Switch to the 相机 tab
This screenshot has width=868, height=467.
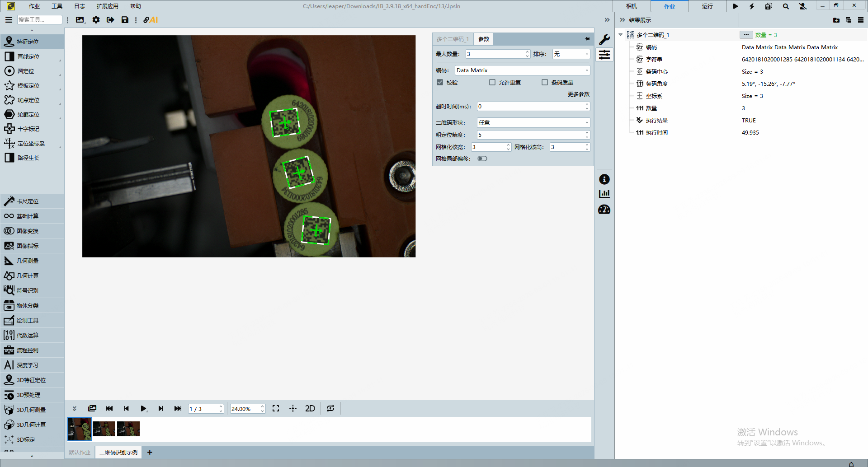[x=632, y=6]
